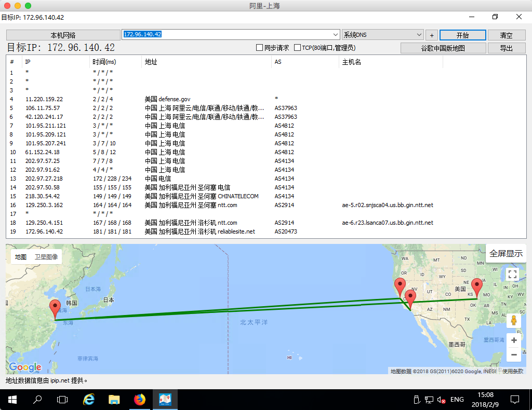Click the 全屏显示 button
The height and width of the screenshot is (410, 532).
(506, 253)
